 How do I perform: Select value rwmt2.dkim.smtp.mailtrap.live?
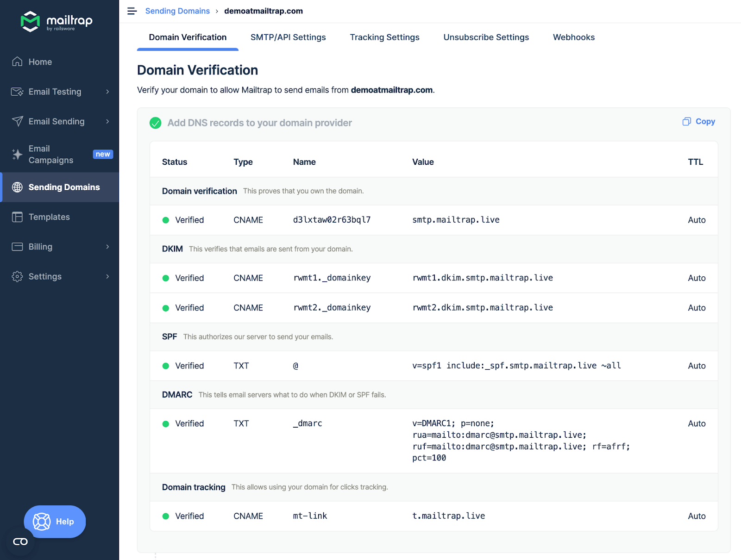click(483, 308)
